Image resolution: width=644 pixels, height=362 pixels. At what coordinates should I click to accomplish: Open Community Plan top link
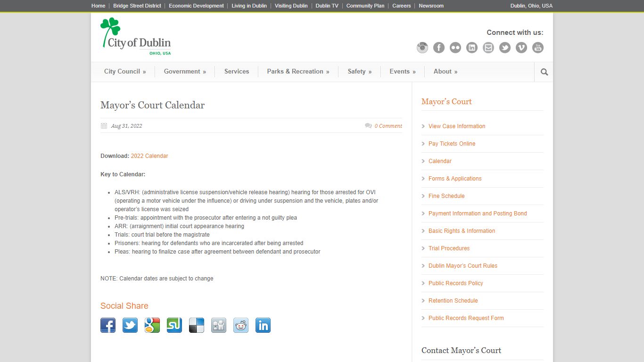365,6
